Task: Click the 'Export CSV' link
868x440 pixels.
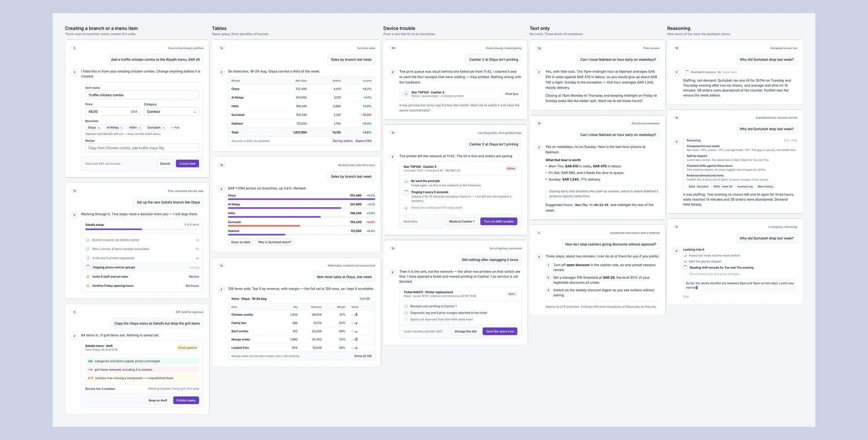Action: tap(363, 141)
